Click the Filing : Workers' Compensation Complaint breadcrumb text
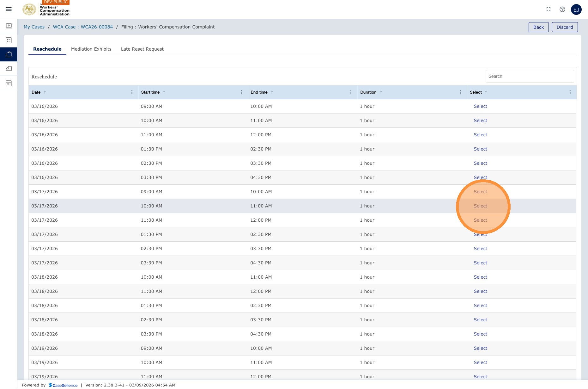 pos(168,27)
